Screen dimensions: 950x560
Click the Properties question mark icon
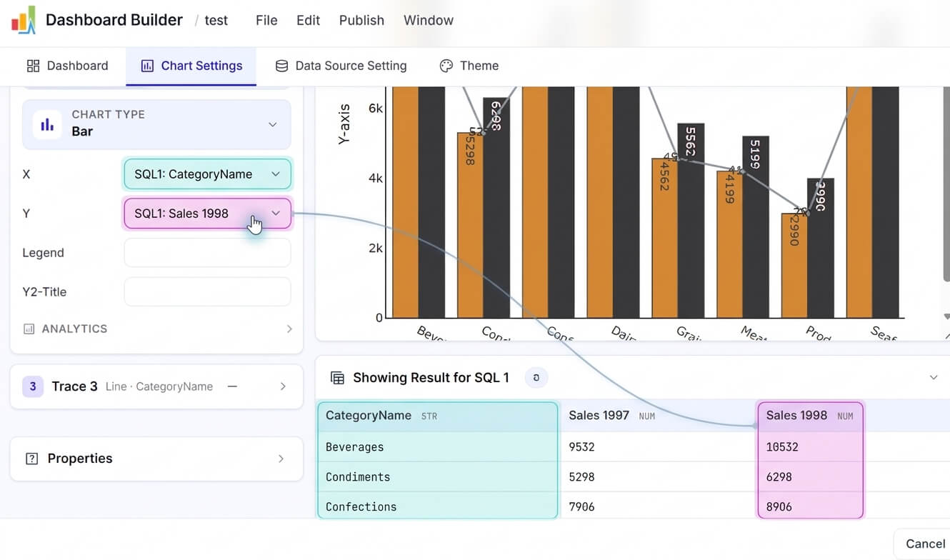(31, 459)
